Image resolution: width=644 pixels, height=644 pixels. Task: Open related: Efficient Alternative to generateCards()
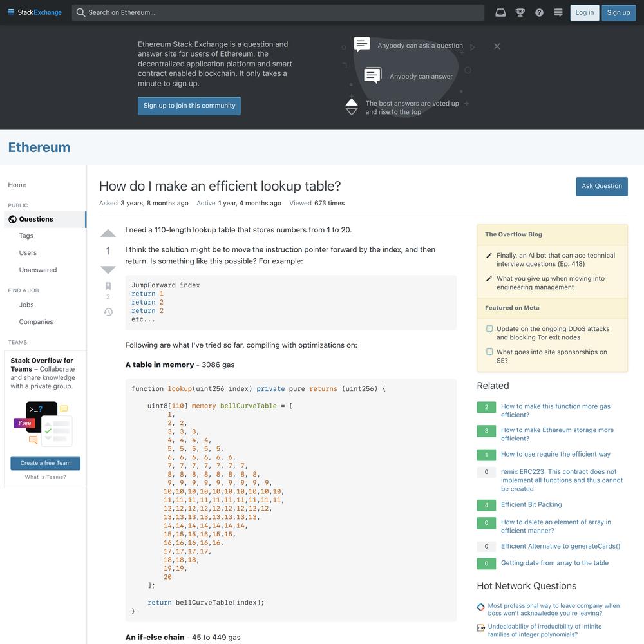560,546
